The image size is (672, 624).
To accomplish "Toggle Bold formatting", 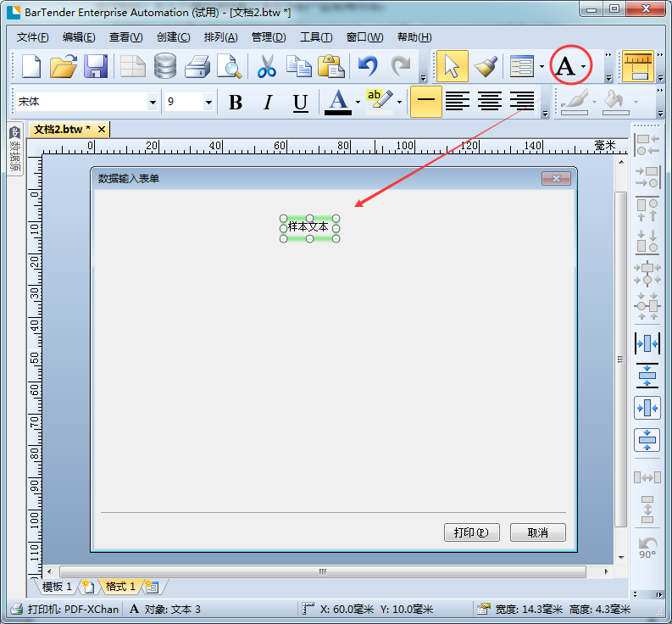I will 236,103.
